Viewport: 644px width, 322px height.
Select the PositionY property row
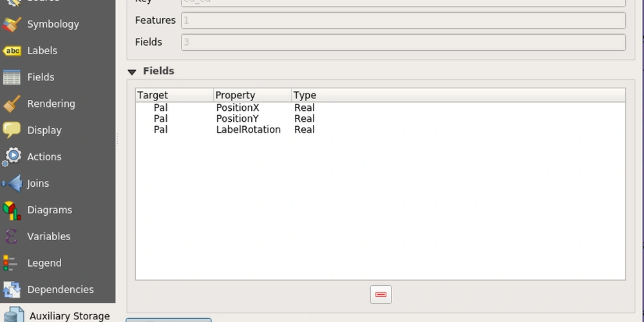(381, 118)
